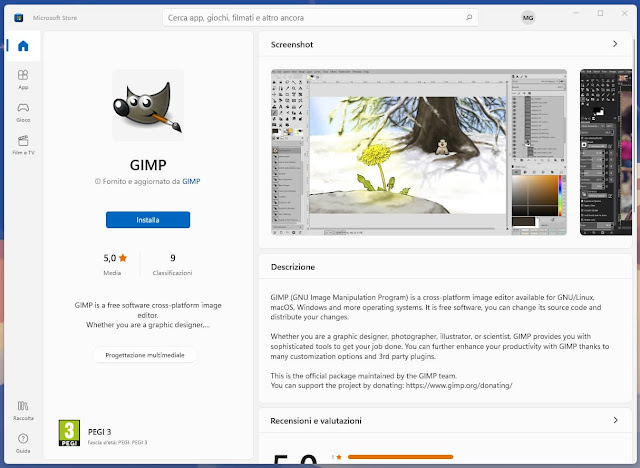The height and width of the screenshot is (468, 640).
Task: Click the 9 Classificazioni ratings count
Action: [x=172, y=264]
